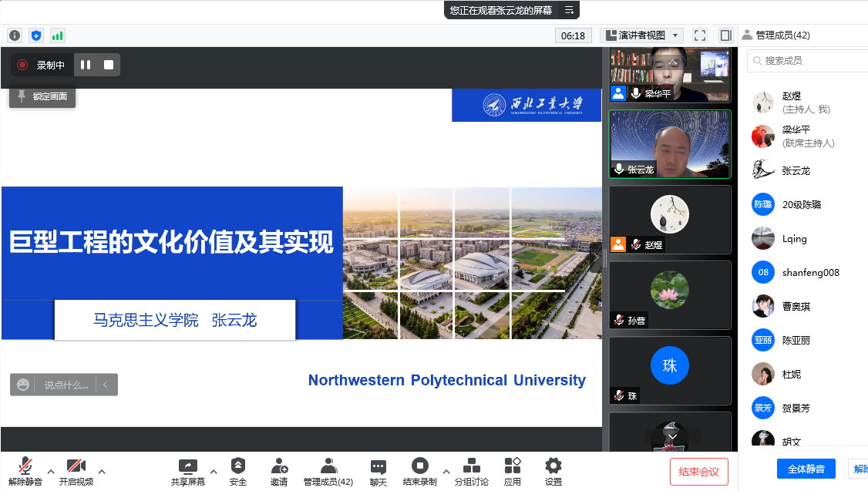Open the 共享屏幕 share screen icon

coord(188,466)
